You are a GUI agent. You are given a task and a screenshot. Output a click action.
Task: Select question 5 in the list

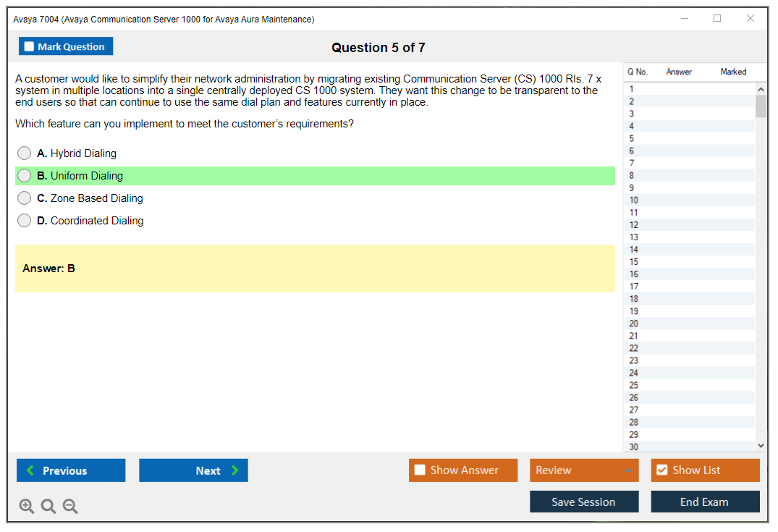(632, 138)
